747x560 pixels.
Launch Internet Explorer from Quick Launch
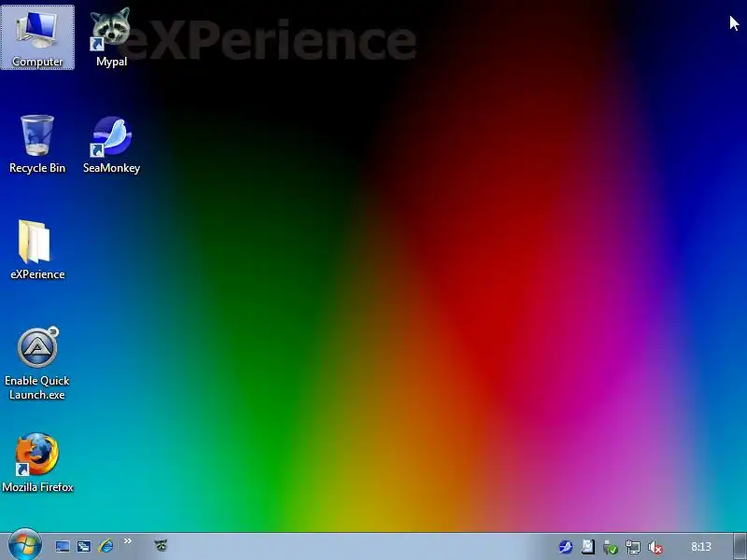coord(106,546)
